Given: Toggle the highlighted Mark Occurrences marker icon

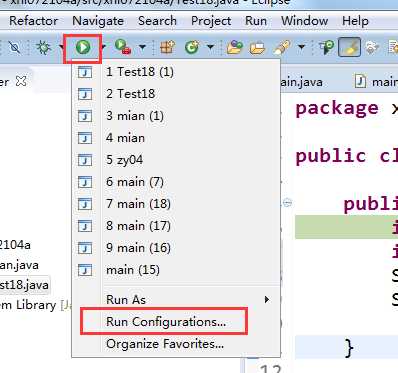Looking at the screenshot, I should pos(349,47).
